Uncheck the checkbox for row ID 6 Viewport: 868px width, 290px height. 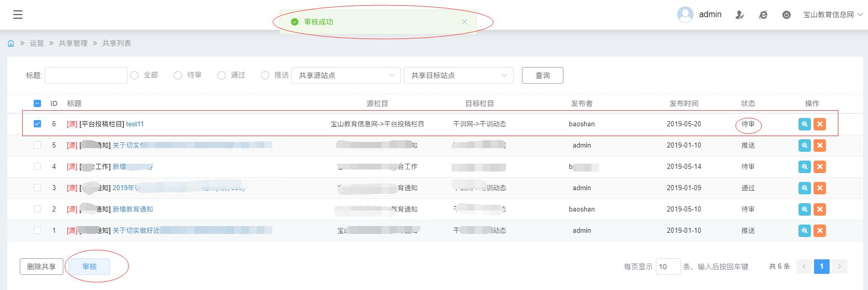tap(37, 124)
